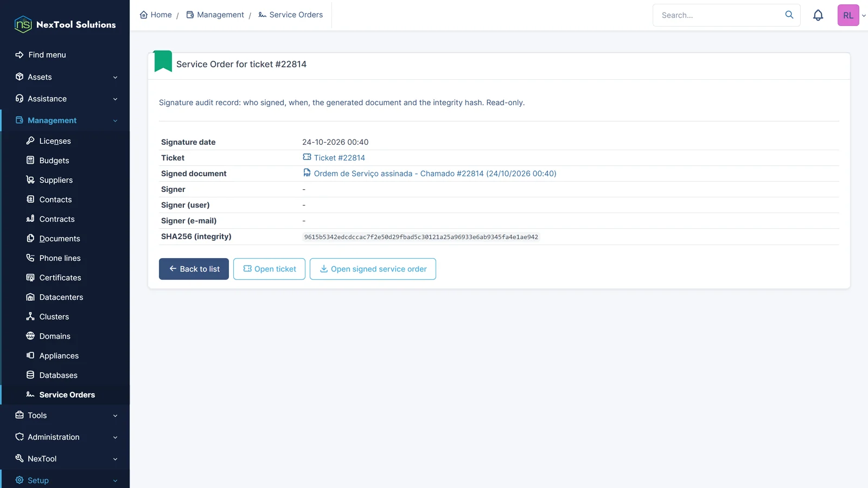Click the Domains globe icon
The image size is (868, 488).
[x=30, y=336]
